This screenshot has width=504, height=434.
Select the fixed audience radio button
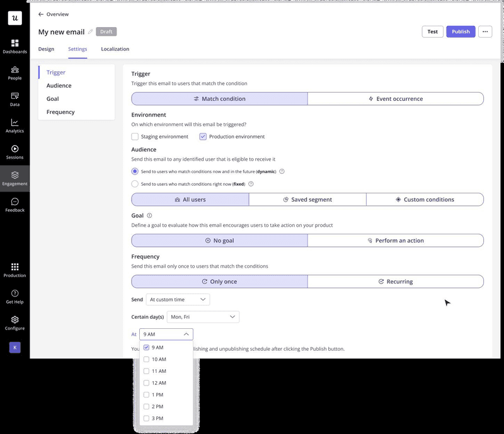(134, 184)
